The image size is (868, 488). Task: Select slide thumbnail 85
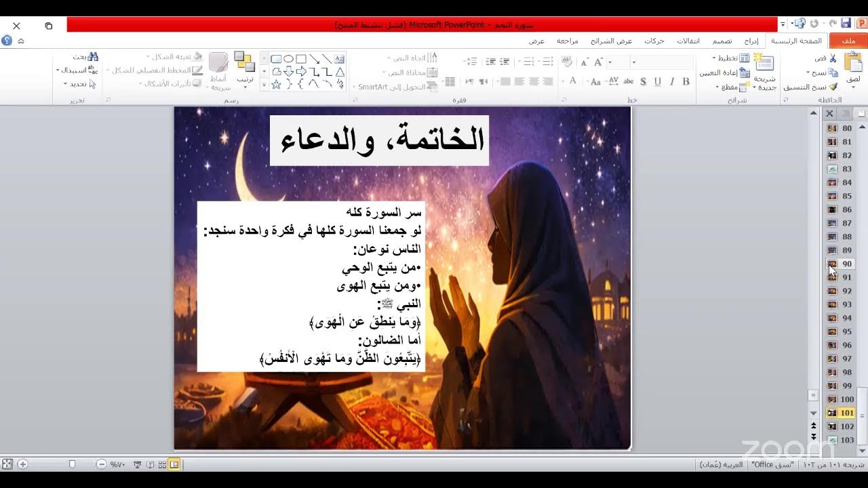(840, 196)
